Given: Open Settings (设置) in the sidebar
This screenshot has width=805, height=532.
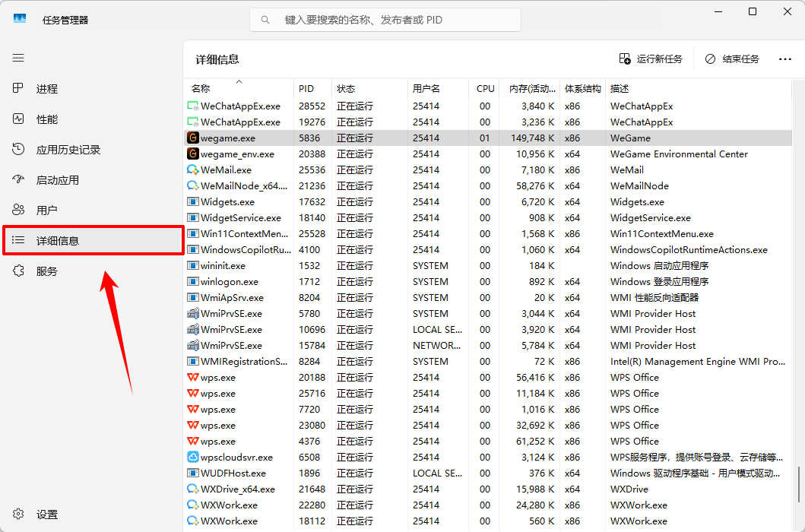Looking at the screenshot, I should coord(93,514).
